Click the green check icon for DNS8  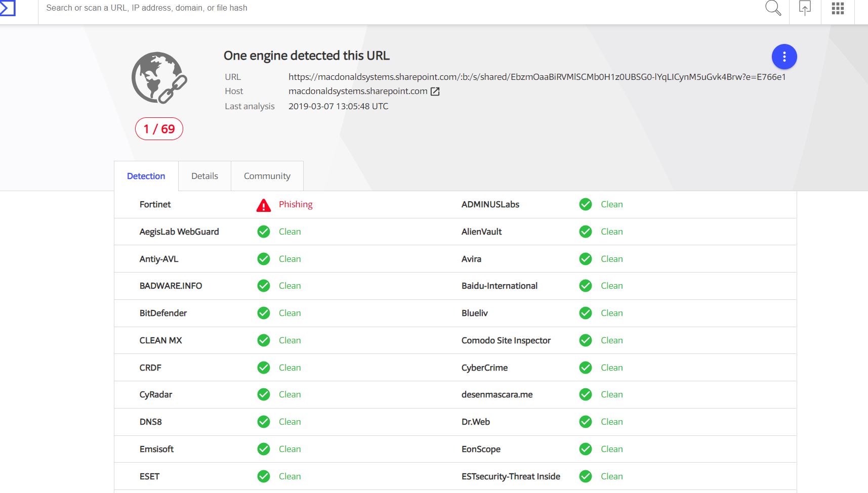click(264, 422)
